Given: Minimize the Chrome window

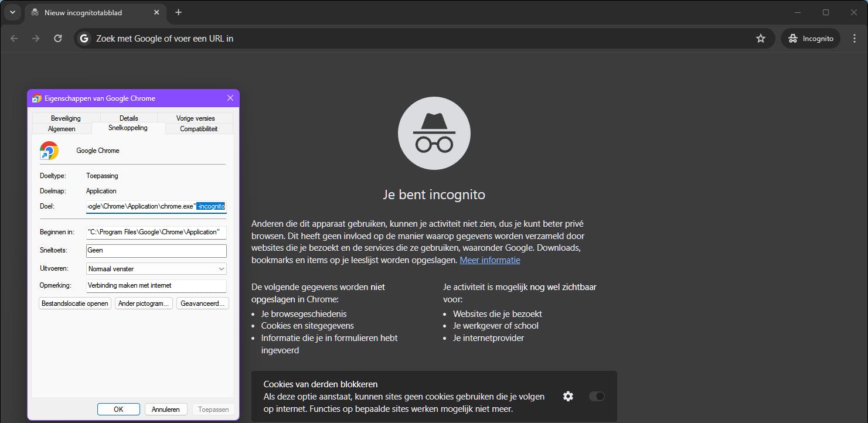Looking at the screenshot, I should tap(798, 12).
